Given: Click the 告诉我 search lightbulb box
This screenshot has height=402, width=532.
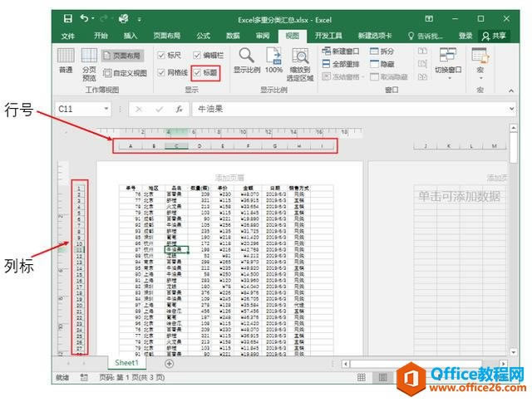Looking at the screenshot, I should (x=426, y=36).
